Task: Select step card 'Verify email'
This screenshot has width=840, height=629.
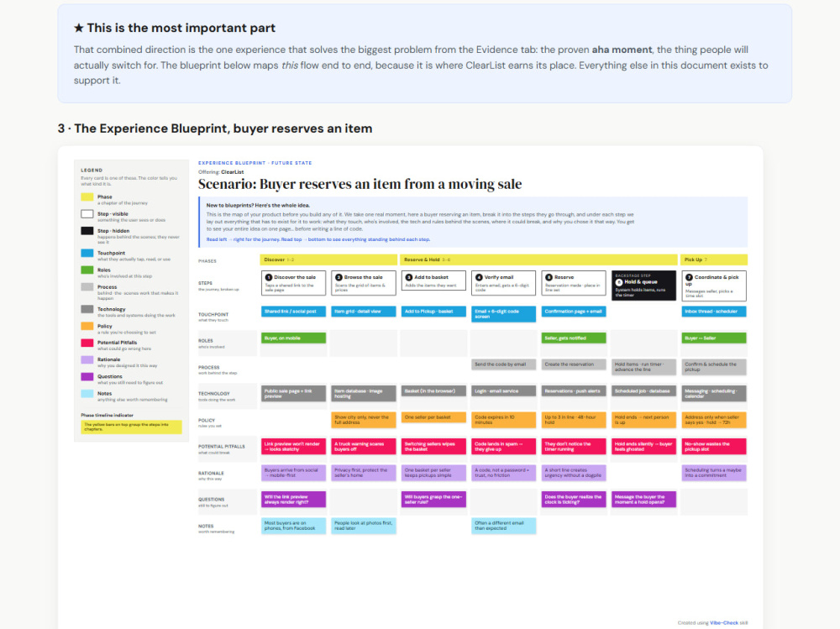Action: [503, 283]
